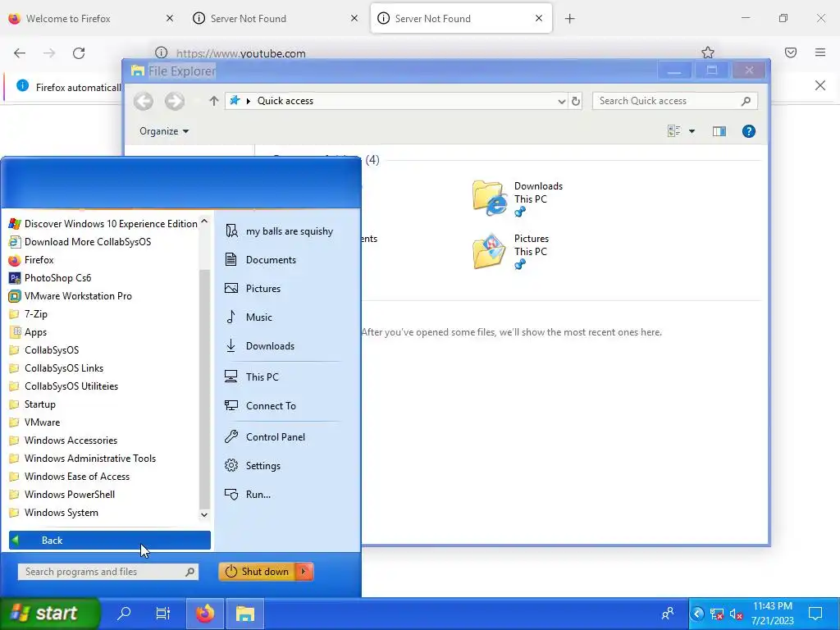Image resolution: width=840 pixels, height=630 pixels.
Task: Open Pictures from the Start menu right pane
Action: coord(253,288)
